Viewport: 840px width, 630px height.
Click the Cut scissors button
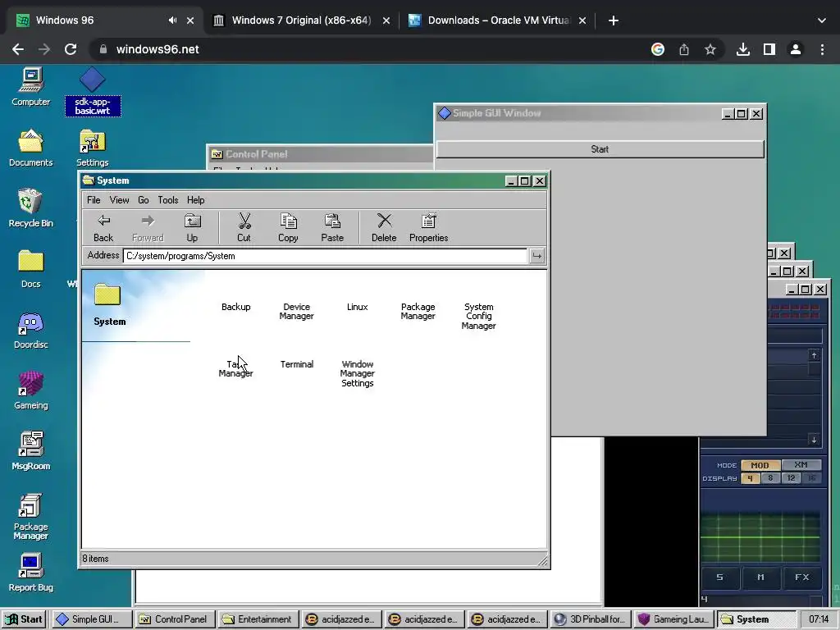pos(244,228)
